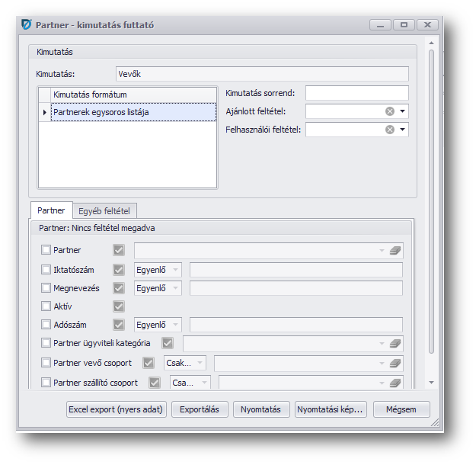This screenshot has height=465, width=476.
Task: Clear the Ajánlott feltétel field with X icon
Action: pos(390,111)
